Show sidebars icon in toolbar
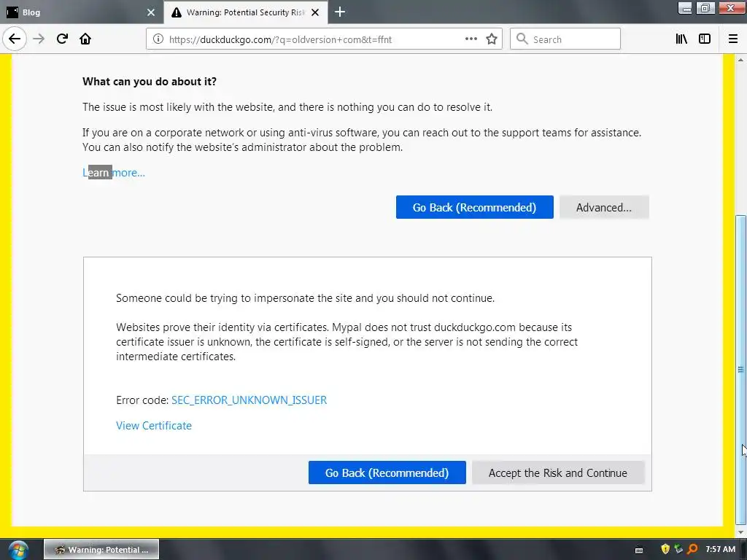The image size is (747, 560). tap(705, 39)
